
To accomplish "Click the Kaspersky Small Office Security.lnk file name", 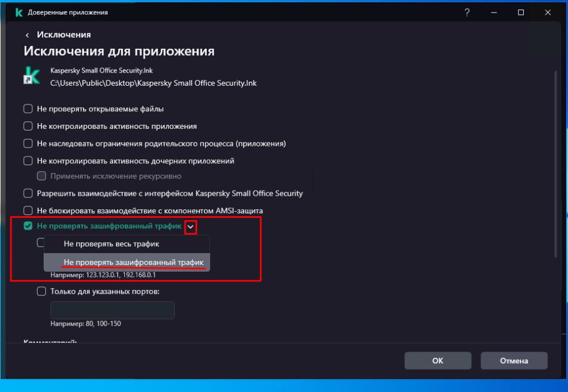I will [102, 70].
